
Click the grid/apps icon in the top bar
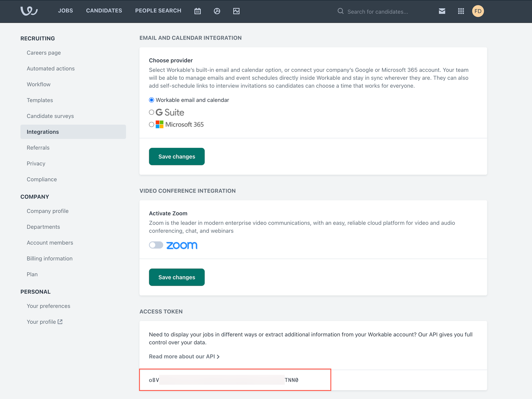(x=461, y=11)
